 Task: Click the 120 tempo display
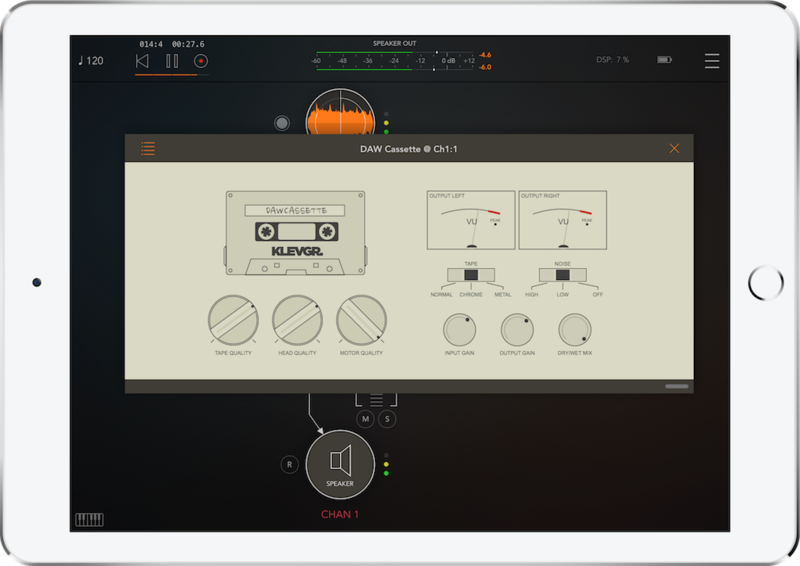(91, 61)
